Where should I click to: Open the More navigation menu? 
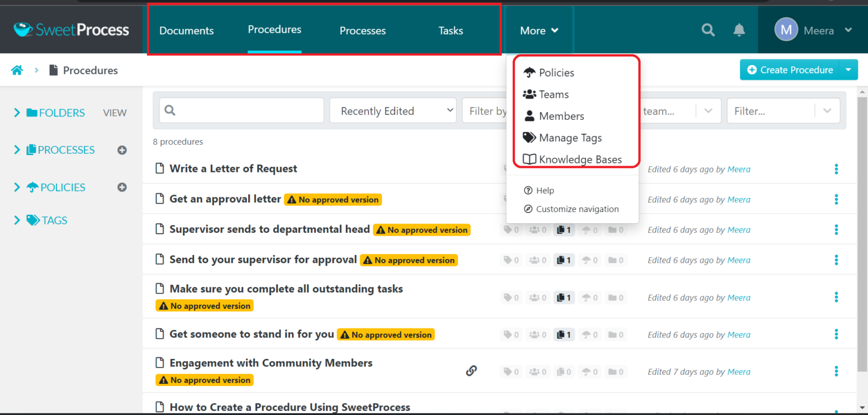tap(539, 31)
